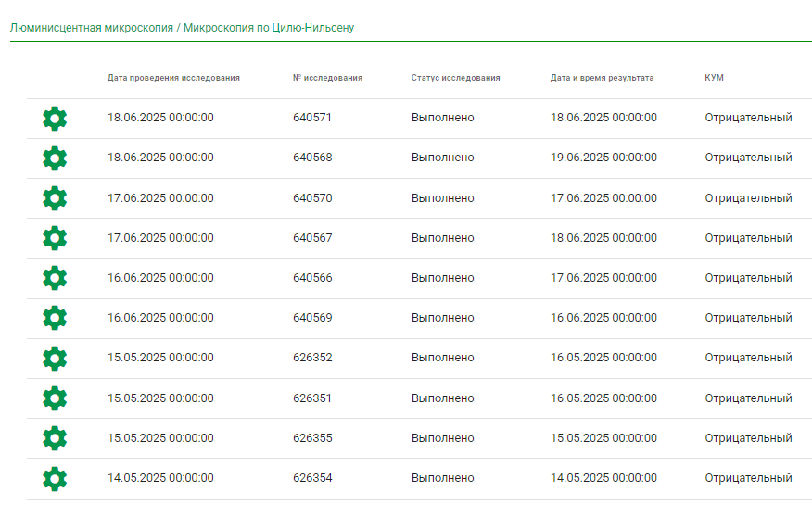Open gear menu for study 626354
This screenshot has width=812, height=530.
click(x=55, y=479)
